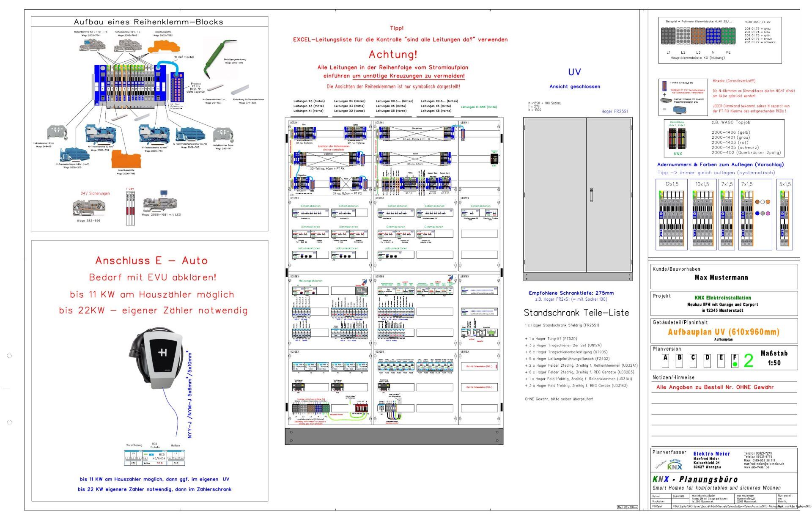Click the Aufbauplan UV (610x960mm) title

tap(723, 332)
